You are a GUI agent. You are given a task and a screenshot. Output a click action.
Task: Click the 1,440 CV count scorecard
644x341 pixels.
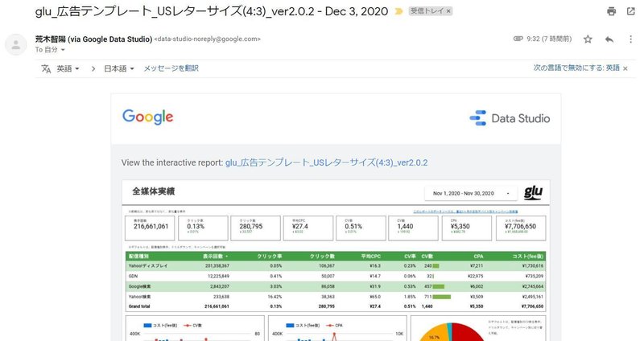413,228
